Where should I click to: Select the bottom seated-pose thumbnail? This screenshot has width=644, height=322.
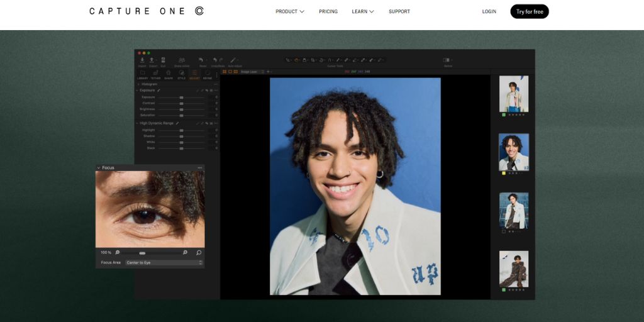click(514, 269)
